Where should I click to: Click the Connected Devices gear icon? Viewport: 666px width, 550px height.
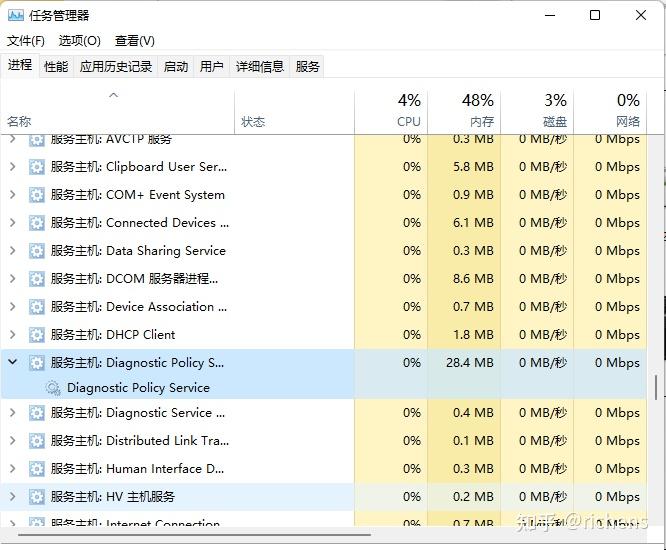pos(37,223)
